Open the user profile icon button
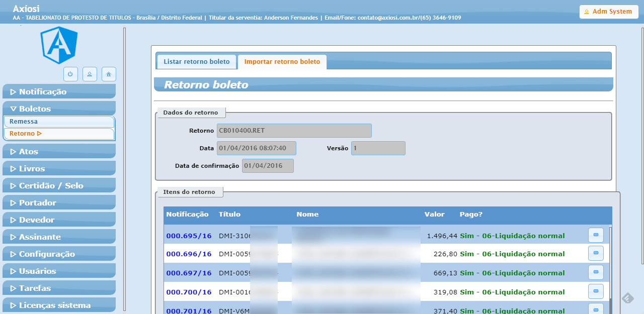Screen dimensions: 644x314 (x=90, y=74)
